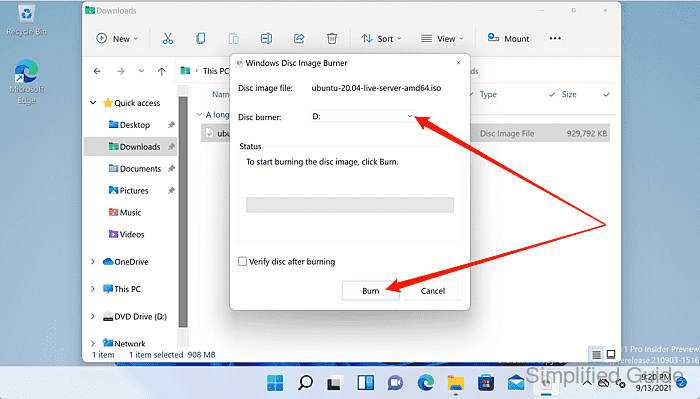This screenshot has height=399, width=700.
Task: Click the Copy icon in Explorer toolbar
Action: [200, 39]
